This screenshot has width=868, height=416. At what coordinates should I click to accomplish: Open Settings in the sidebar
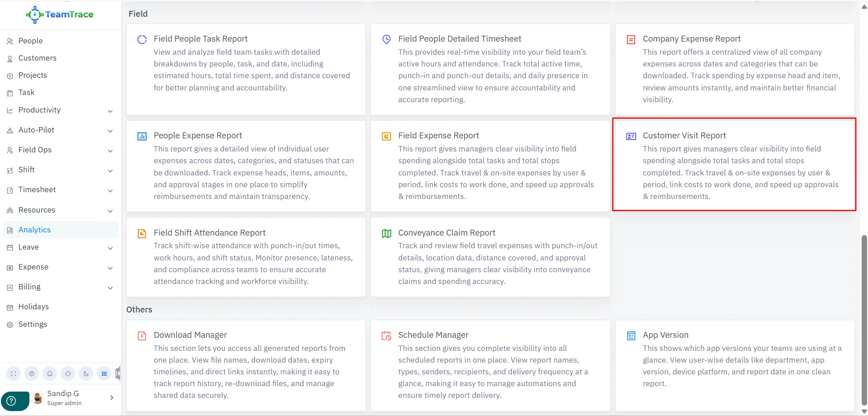click(x=33, y=324)
